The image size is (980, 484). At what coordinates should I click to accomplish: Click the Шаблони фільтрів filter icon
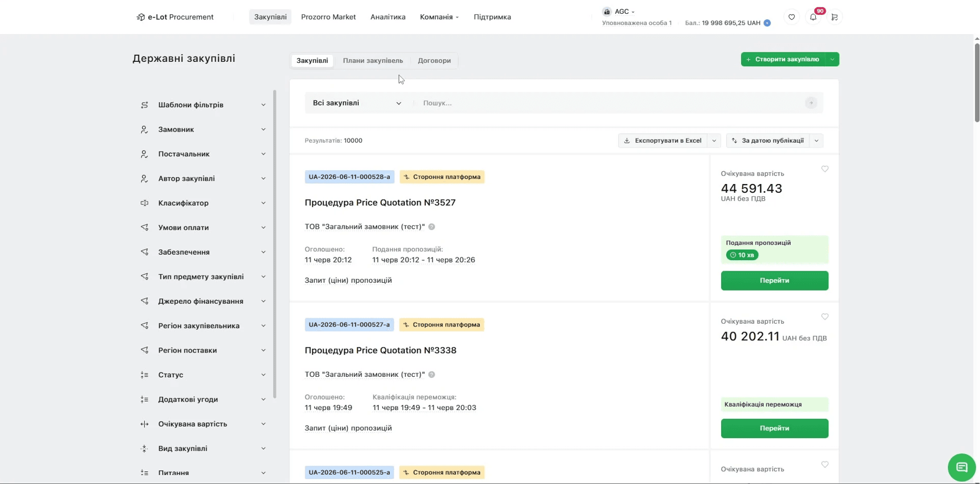pos(144,105)
